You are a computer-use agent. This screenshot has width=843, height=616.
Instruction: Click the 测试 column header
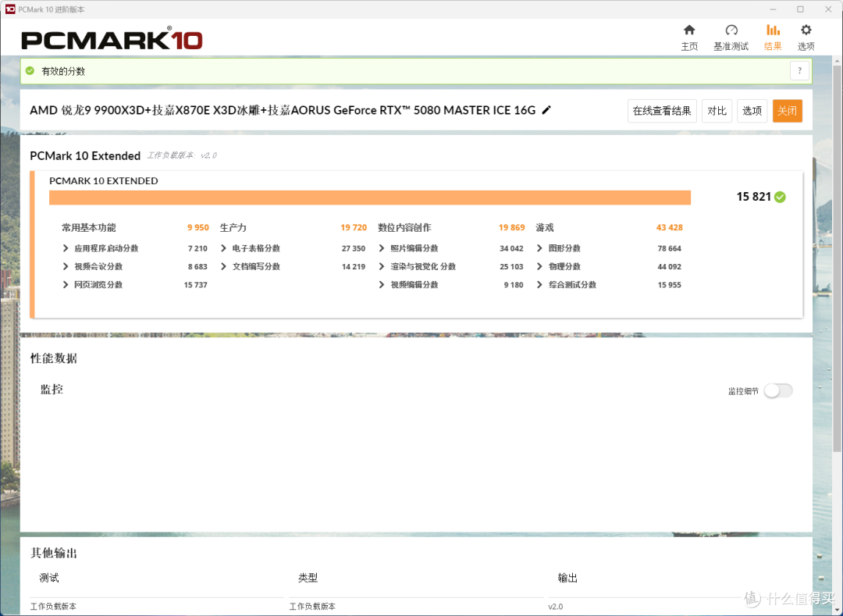tap(49, 578)
